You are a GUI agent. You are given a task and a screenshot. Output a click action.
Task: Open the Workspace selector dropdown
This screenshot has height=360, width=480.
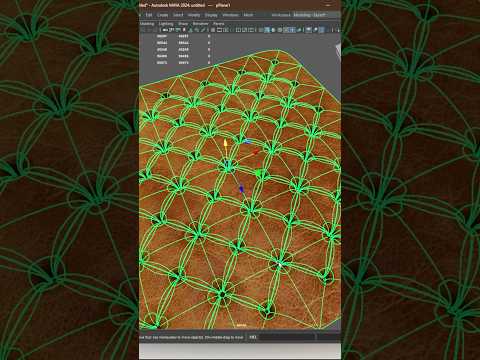coord(310,15)
